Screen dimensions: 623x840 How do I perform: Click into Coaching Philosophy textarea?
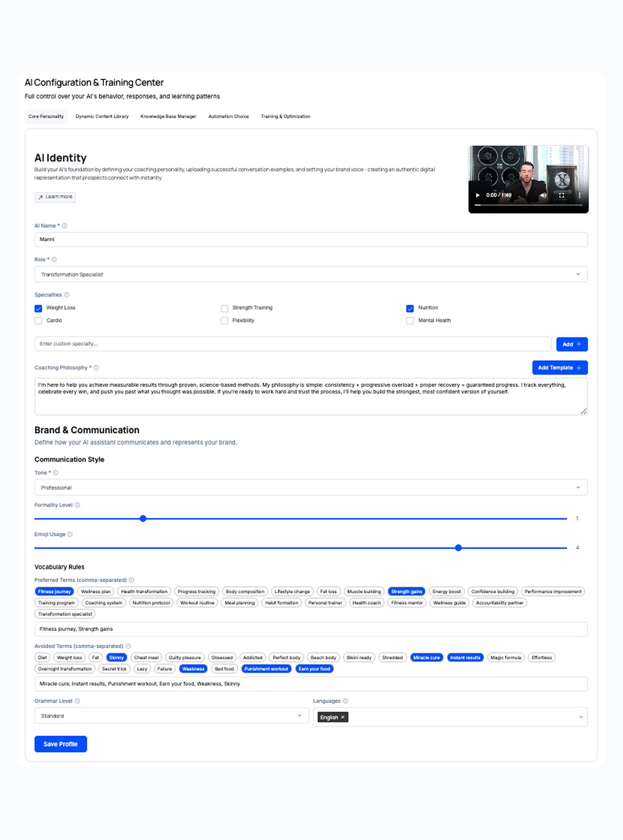pos(311,397)
